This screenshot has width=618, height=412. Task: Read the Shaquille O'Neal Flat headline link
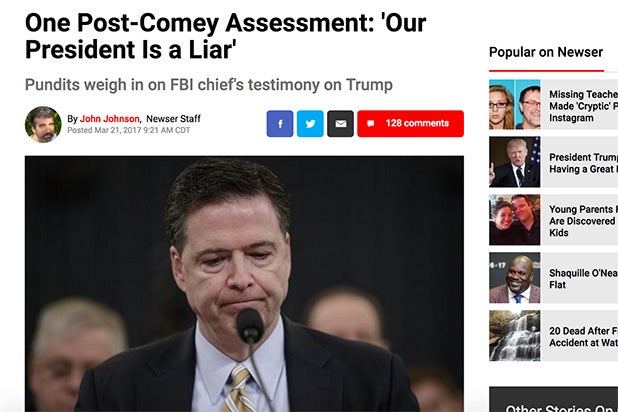point(583,279)
